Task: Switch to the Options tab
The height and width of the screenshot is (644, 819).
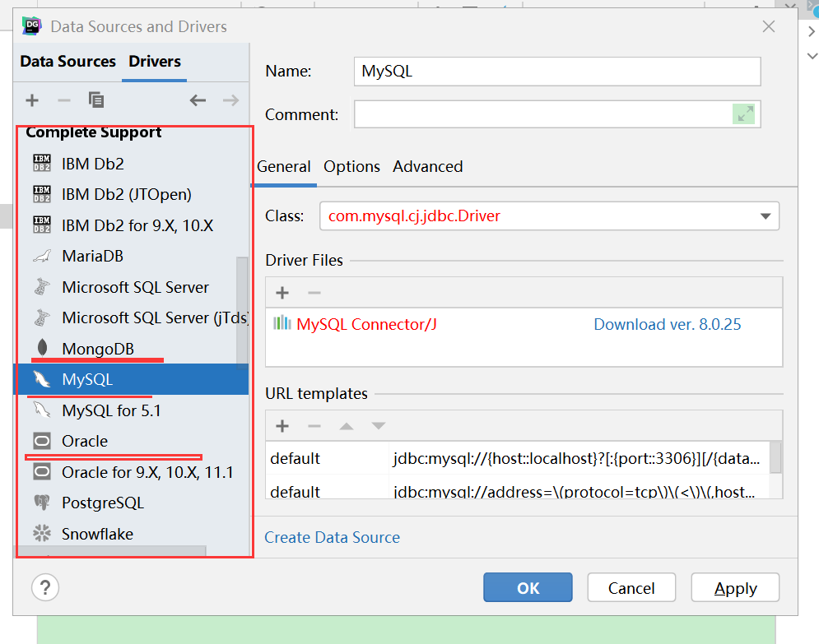Action: [351, 166]
